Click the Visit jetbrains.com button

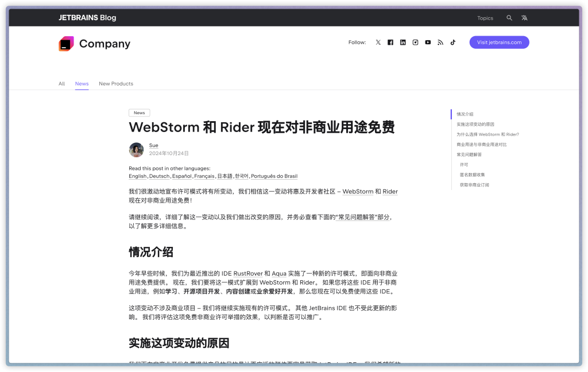(499, 42)
